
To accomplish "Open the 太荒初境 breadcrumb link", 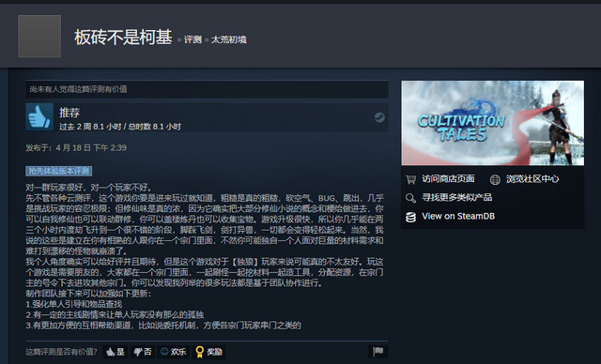I will pos(229,39).
